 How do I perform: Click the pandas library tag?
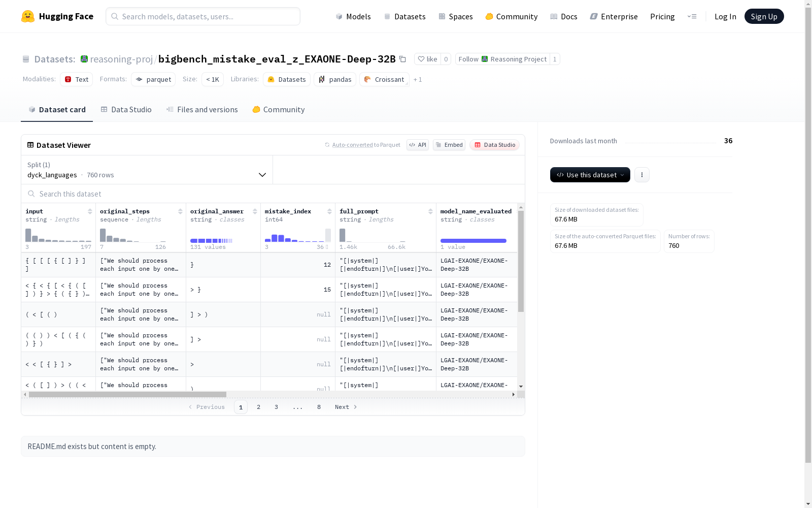tap(335, 79)
